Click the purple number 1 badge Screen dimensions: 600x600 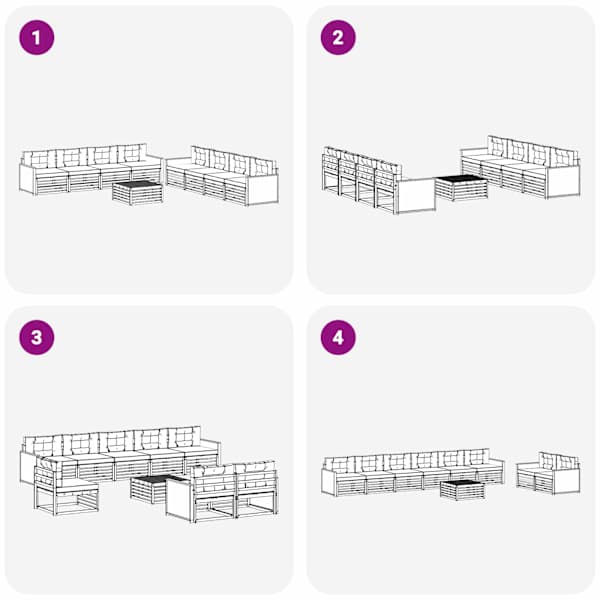click(x=37, y=38)
